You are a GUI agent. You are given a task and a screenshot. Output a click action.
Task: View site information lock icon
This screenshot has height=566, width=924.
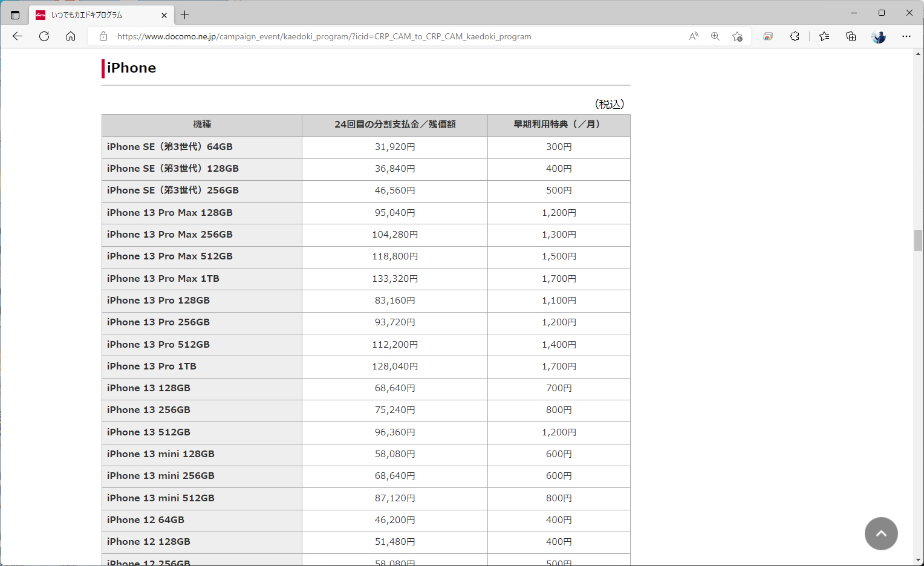click(x=103, y=36)
